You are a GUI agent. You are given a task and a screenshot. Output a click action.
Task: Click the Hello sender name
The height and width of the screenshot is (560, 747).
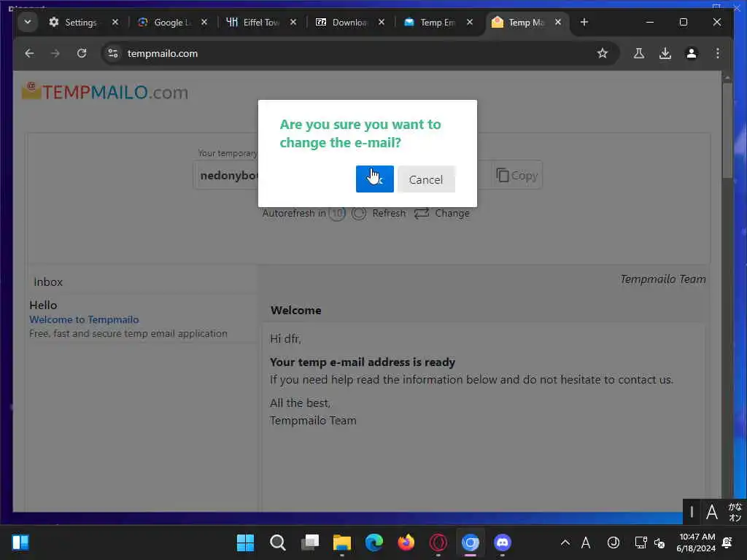pyautogui.click(x=43, y=306)
